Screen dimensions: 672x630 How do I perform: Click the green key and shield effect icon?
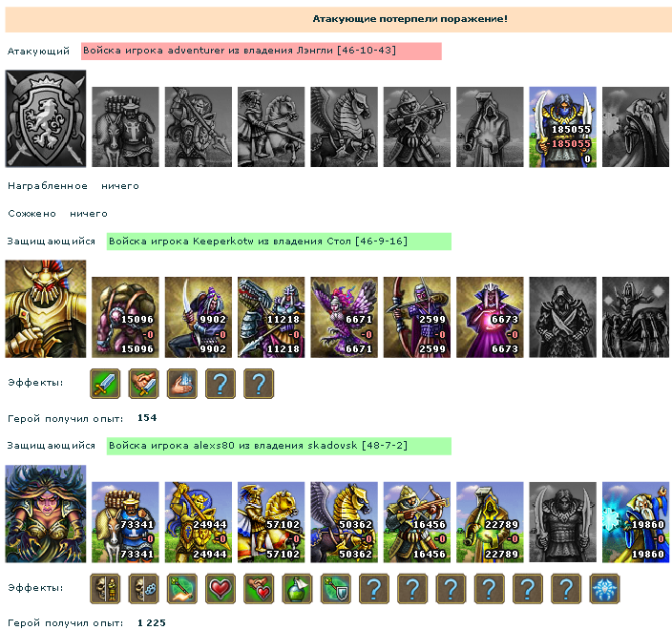point(336,589)
